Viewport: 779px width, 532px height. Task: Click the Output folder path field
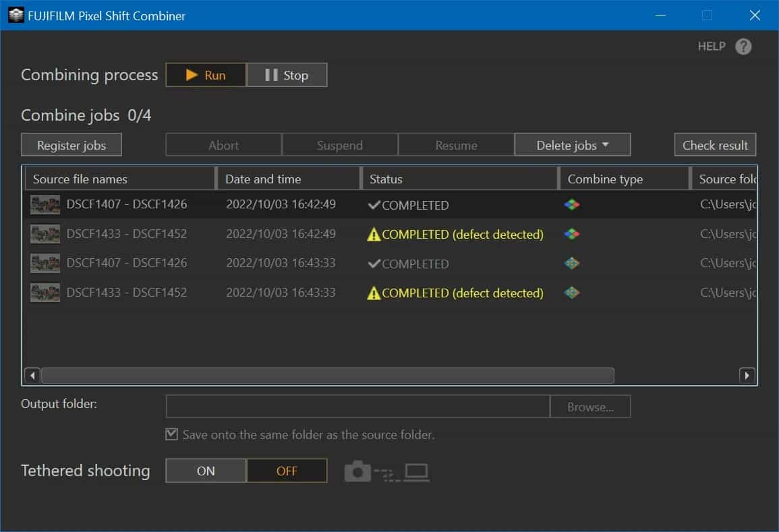point(357,407)
